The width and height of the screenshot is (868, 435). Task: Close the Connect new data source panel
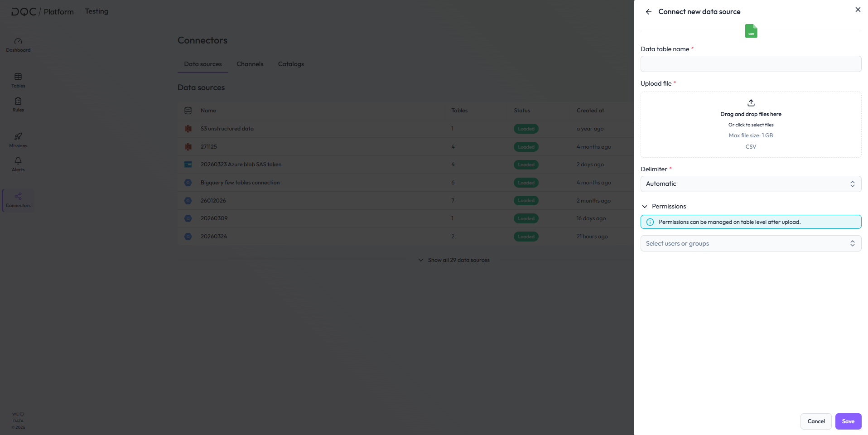tap(858, 10)
